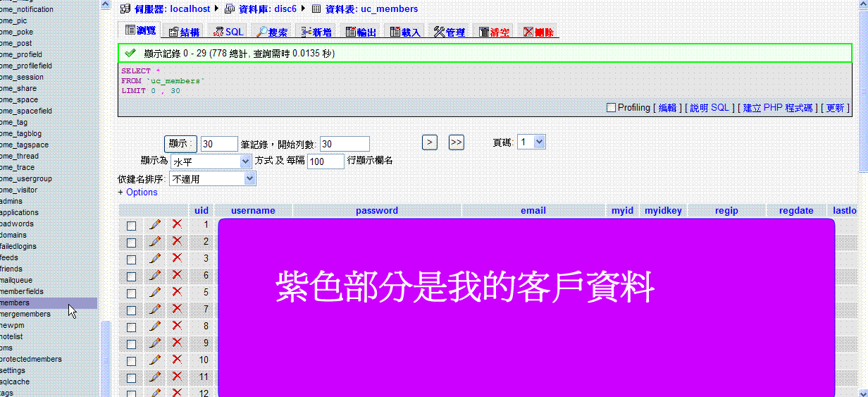This screenshot has width=868, height=397.
Task: Switch to the 搜索 search tab
Action: click(x=272, y=32)
